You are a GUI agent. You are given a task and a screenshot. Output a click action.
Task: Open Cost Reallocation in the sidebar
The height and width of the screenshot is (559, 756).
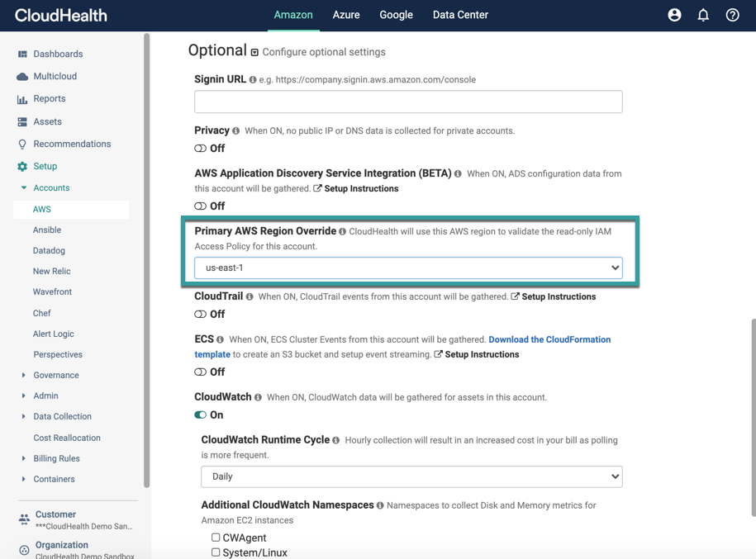67,438
